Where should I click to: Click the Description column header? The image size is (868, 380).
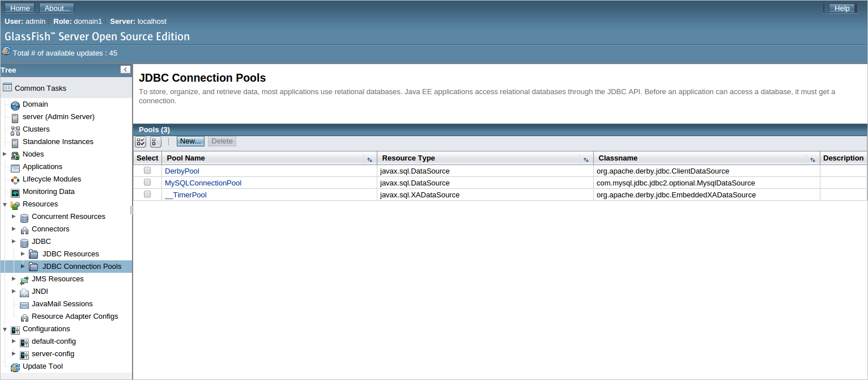[843, 158]
